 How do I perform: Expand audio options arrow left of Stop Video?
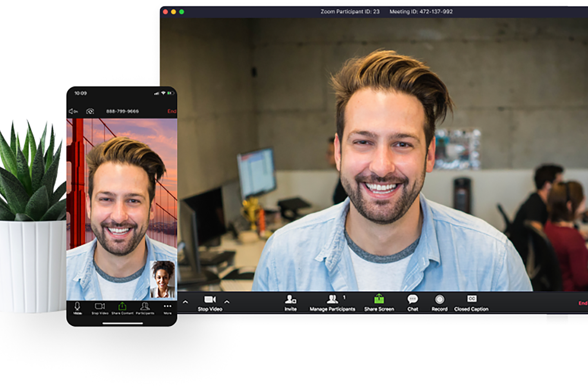185,302
